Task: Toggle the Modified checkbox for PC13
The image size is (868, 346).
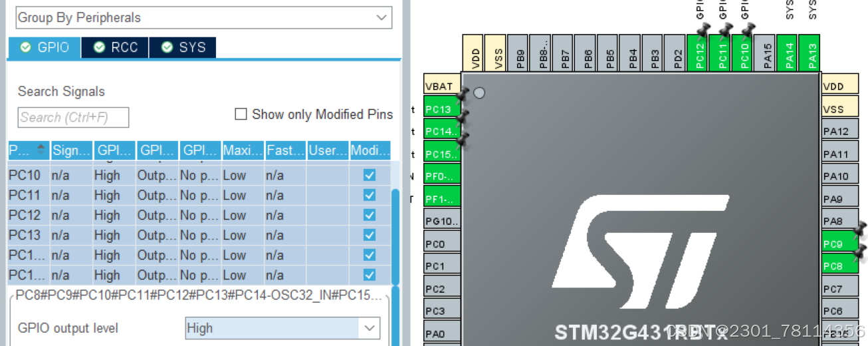Action: pos(370,235)
